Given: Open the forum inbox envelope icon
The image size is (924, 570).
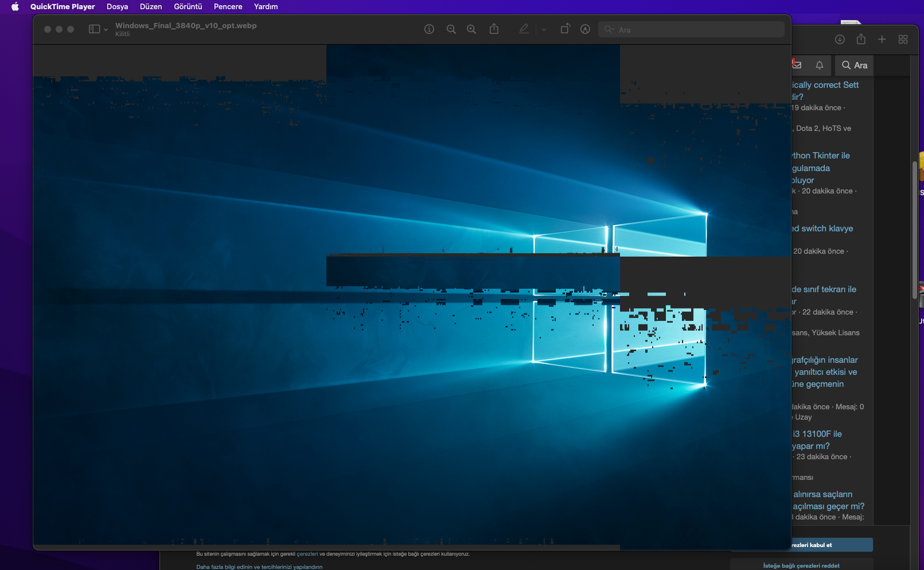Looking at the screenshot, I should tap(797, 65).
